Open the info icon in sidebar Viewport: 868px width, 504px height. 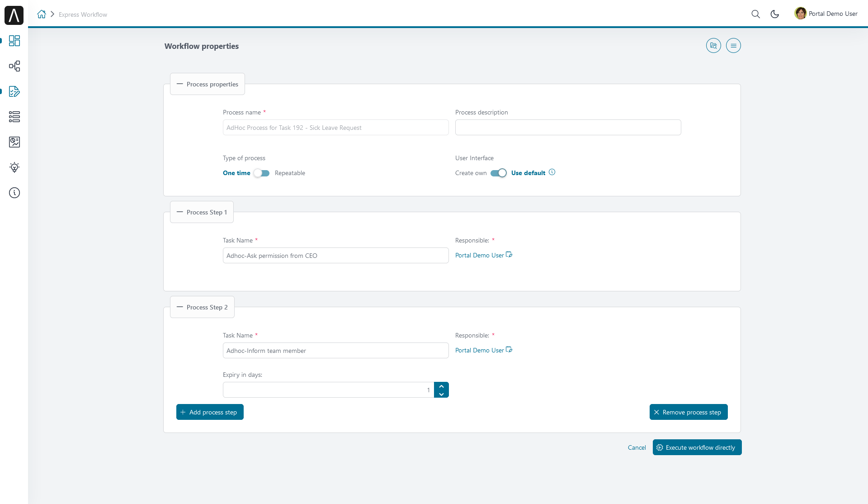14,193
